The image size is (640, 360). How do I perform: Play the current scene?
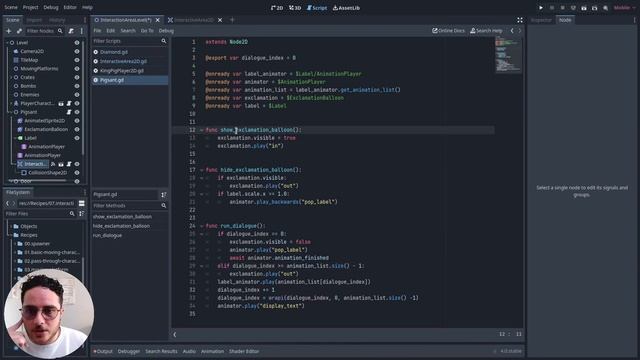click(x=584, y=8)
